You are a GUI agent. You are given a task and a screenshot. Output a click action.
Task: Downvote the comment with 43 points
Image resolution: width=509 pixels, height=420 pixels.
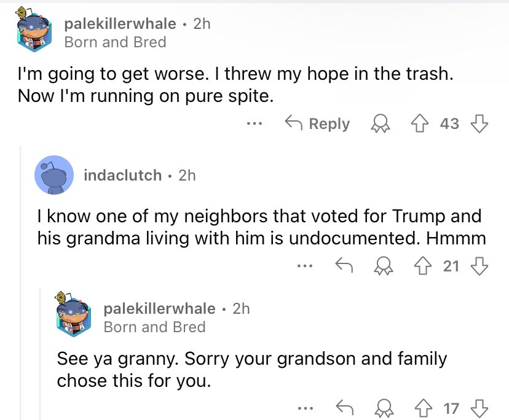coord(479,123)
